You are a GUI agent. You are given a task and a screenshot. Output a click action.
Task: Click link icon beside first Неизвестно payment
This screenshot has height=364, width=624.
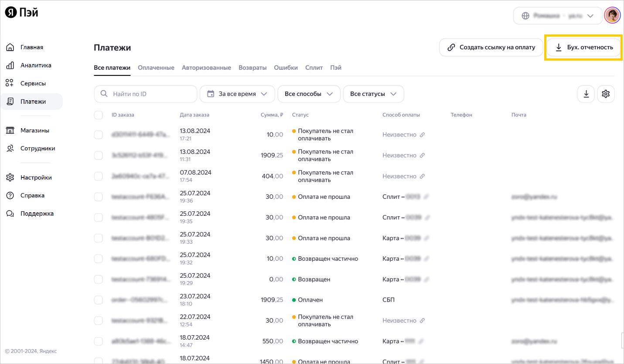pyautogui.click(x=422, y=135)
